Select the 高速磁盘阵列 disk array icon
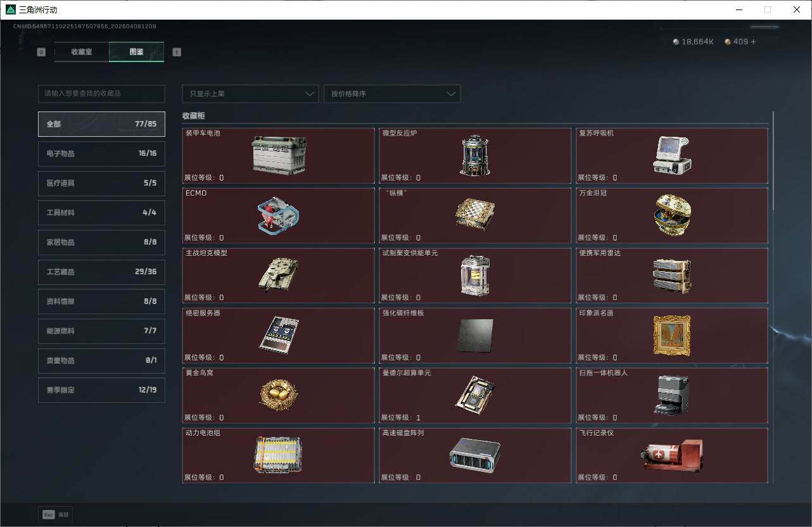The height and width of the screenshot is (527, 812). [475, 455]
